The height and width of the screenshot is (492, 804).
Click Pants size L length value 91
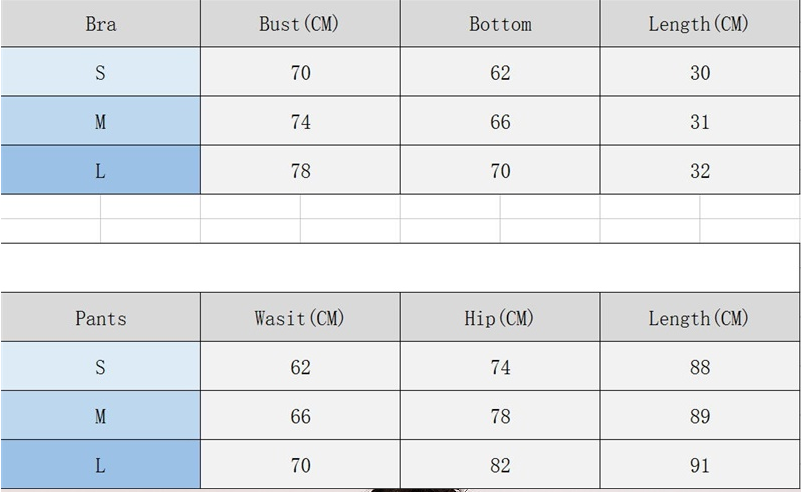[x=699, y=465]
